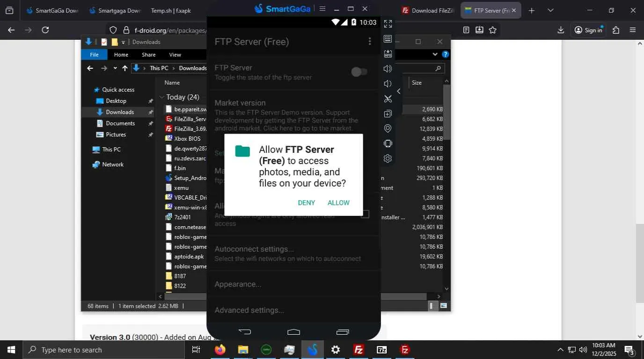644x359 pixels.
Task: Bookmark this page with the star icon
Action: pyautogui.click(x=493, y=30)
